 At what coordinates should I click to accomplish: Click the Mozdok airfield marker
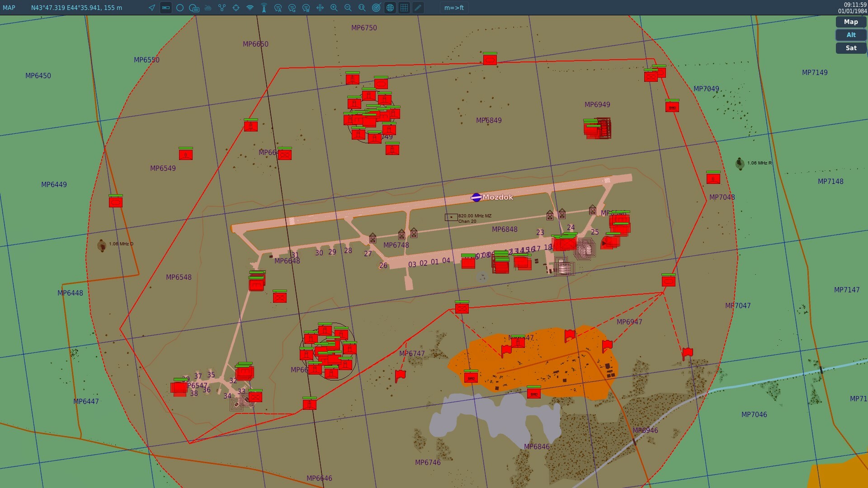[x=476, y=197]
